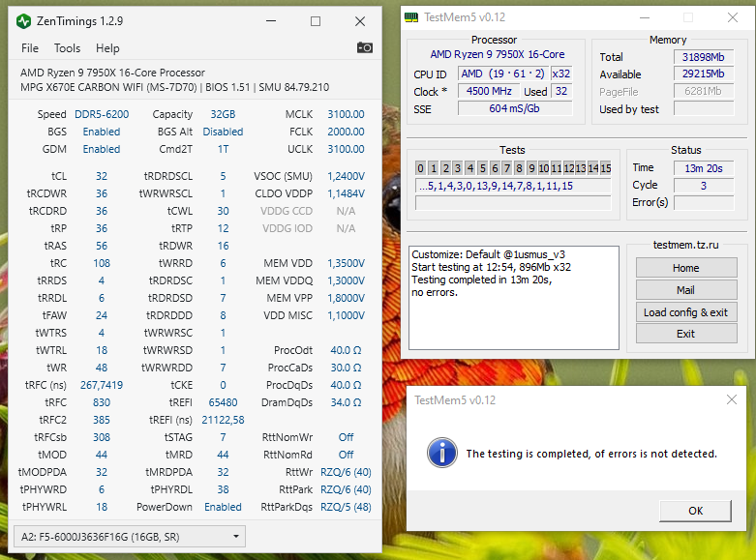Close the TestMem5 completion dialog

pos(732,399)
